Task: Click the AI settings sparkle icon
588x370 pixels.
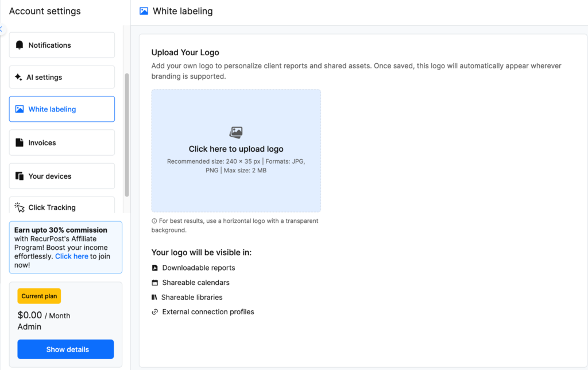Action: pyautogui.click(x=18, y=77)
